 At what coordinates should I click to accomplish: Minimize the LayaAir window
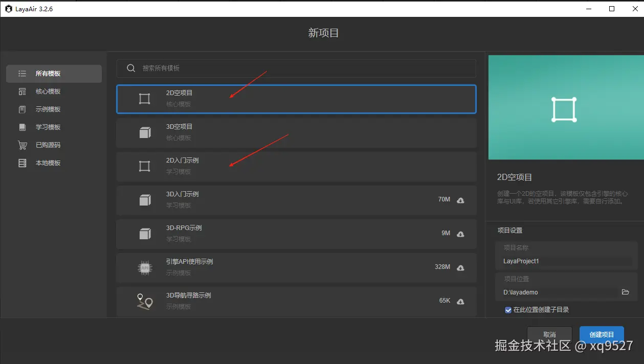tap(589, 9)
